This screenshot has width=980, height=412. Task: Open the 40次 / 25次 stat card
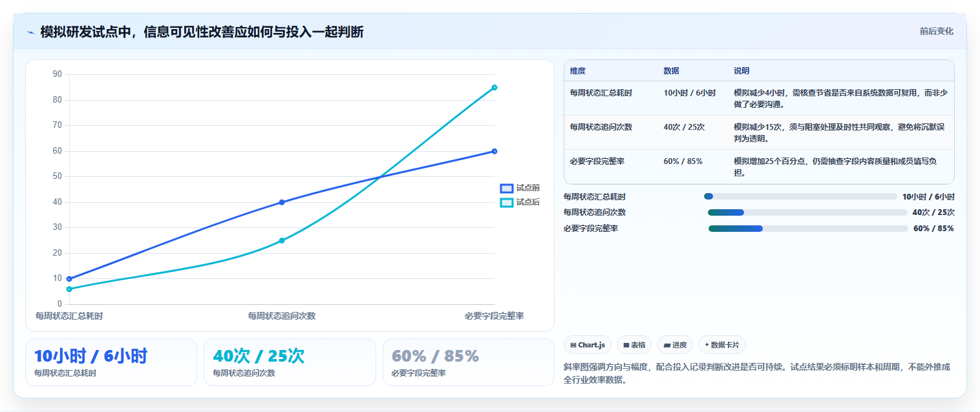290,362
